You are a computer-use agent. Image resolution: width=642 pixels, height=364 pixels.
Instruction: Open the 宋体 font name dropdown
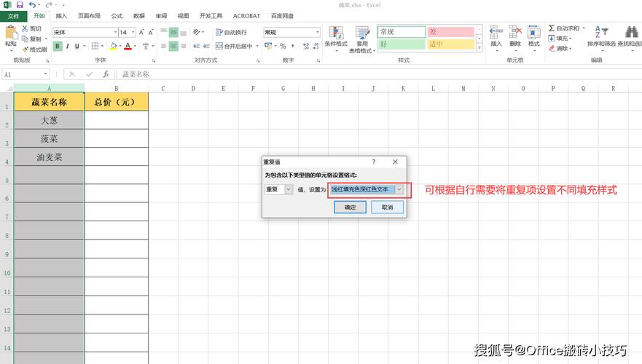(x=115, y=32)
